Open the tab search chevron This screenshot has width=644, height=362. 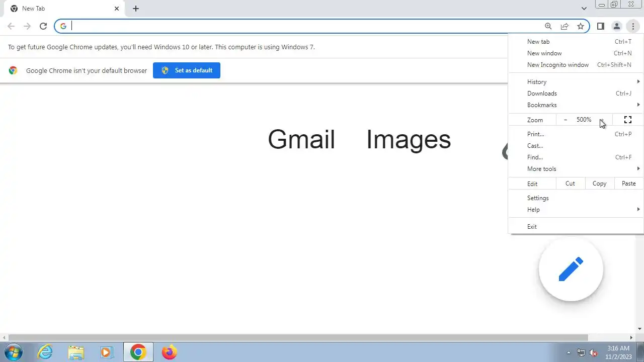584,9
